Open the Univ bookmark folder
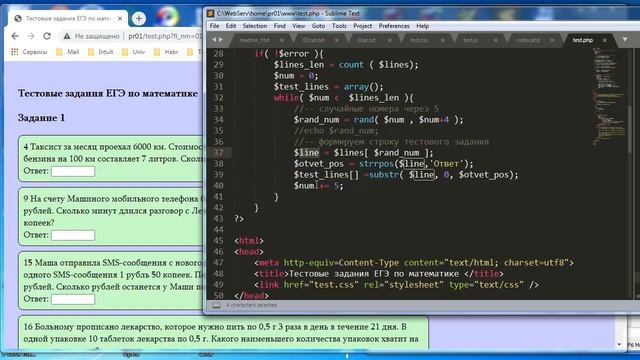Viewport: 640px width, 360px height. point(134,52)
